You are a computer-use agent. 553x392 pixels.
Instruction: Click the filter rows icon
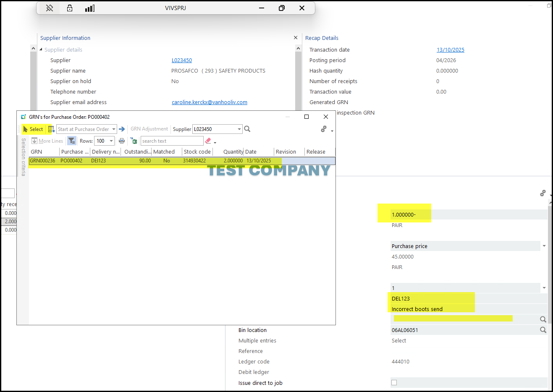click(72, 141)
